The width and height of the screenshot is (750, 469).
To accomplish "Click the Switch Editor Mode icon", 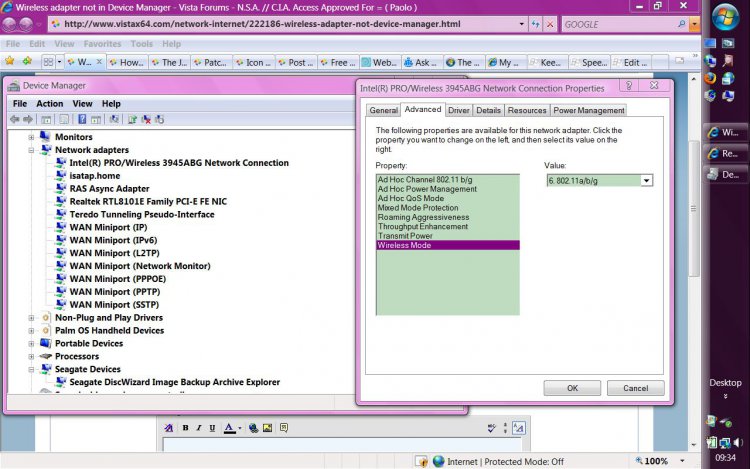I will [518, 428].
